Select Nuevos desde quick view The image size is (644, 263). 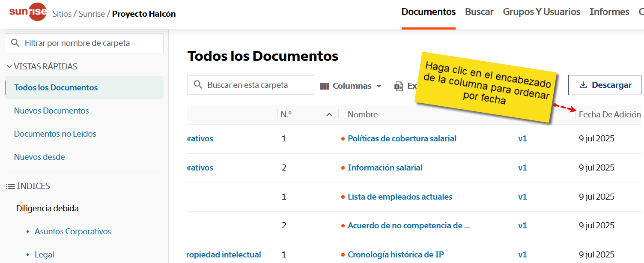39,157
